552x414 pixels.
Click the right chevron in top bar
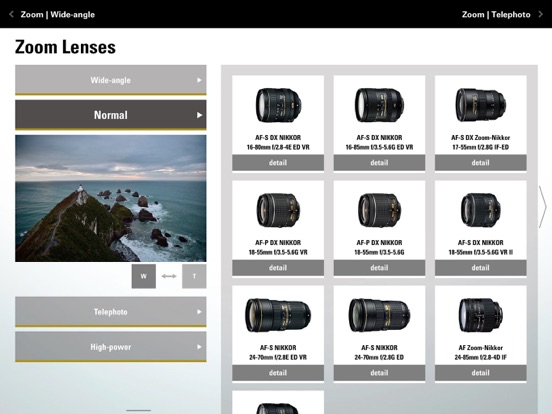tap(540, 14)
